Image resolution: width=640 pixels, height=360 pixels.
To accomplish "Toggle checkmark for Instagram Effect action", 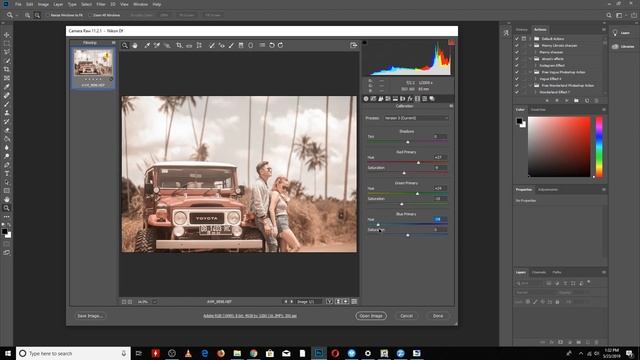I will (x=517, y=65).
